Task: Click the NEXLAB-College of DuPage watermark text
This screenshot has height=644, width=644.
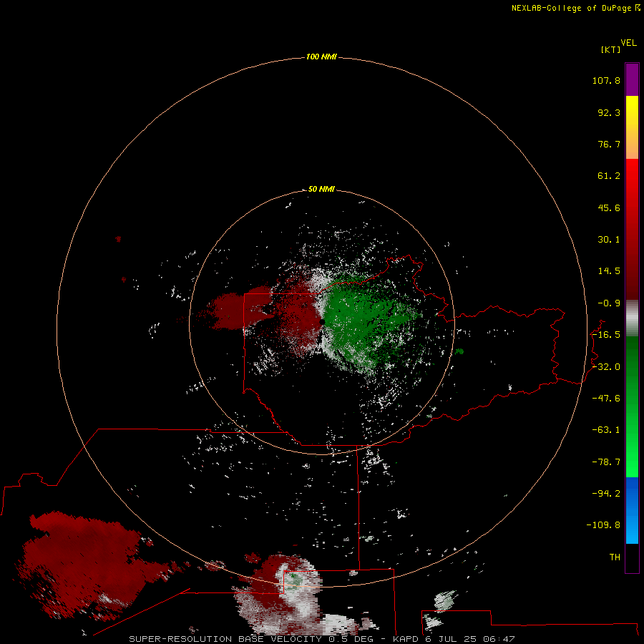Action: point(575,8)
